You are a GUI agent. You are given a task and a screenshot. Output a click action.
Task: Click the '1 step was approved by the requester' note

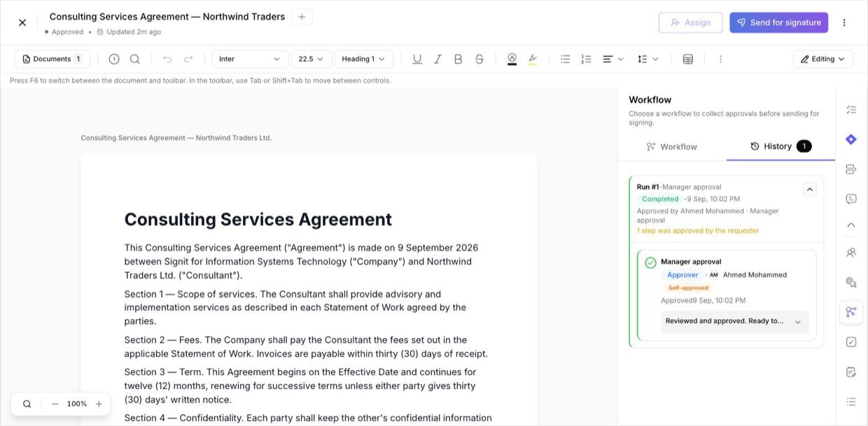pos(698,231)
